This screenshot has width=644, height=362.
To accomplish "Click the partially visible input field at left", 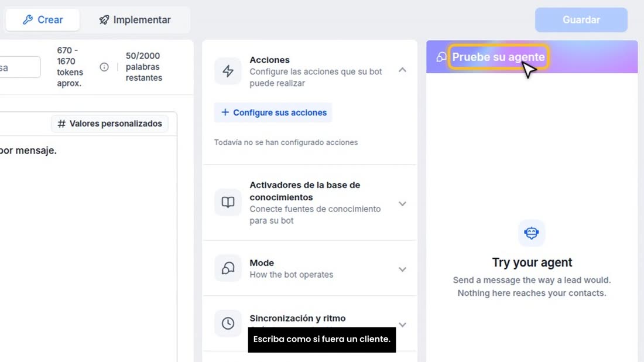I will (20, 67).
